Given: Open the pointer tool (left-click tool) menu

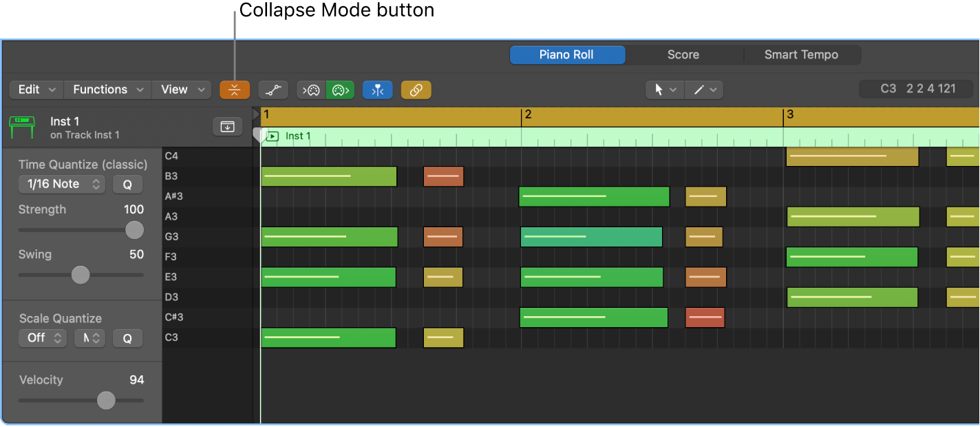Looking at the screenshot, I should pos(665,90).
